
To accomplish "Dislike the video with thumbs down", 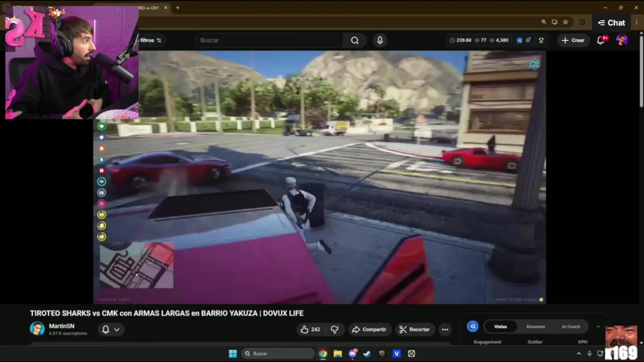I will coord(335,329).
